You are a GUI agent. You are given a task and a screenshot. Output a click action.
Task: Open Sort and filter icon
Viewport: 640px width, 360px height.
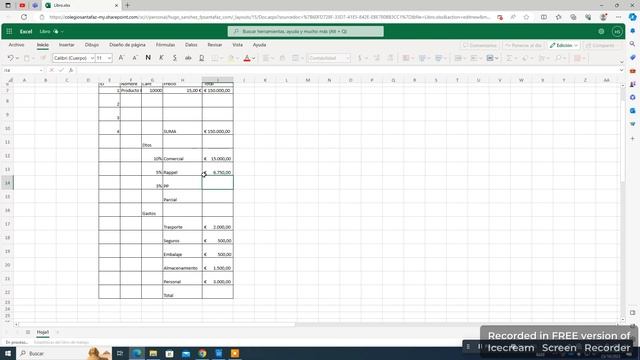tap(542, 58)
